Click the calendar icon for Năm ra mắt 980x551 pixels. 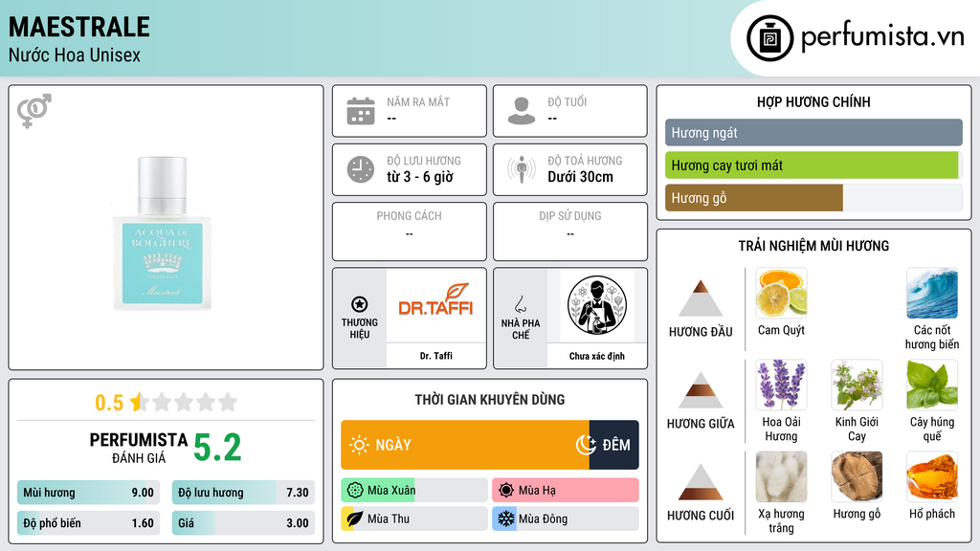pos(361,111)
